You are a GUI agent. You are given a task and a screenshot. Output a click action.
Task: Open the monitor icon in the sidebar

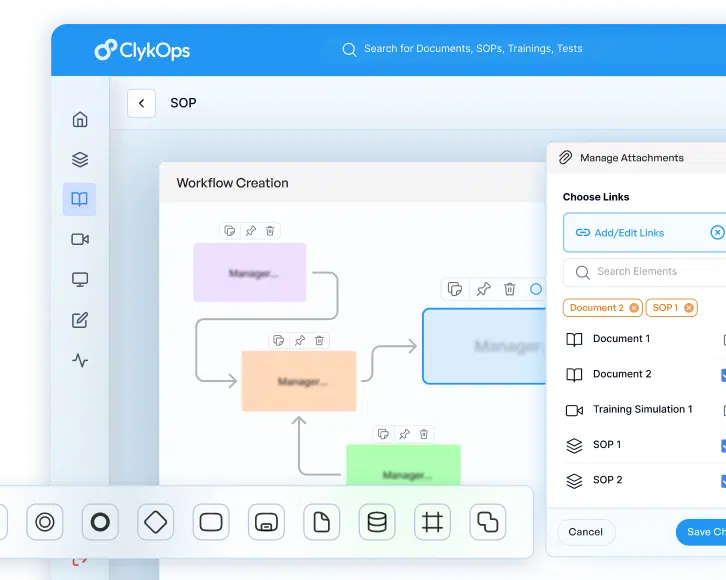point(80,280)
